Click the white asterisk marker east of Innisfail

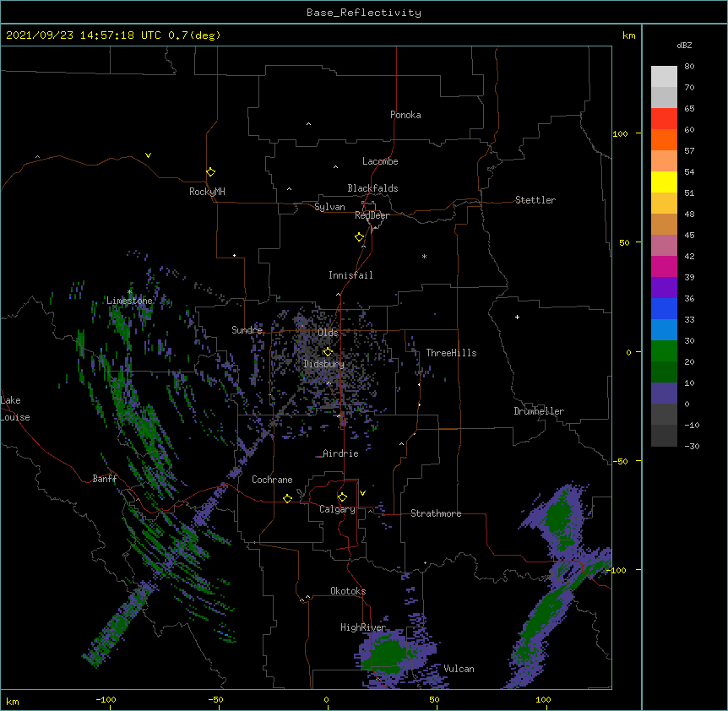[x=424, y=256]
